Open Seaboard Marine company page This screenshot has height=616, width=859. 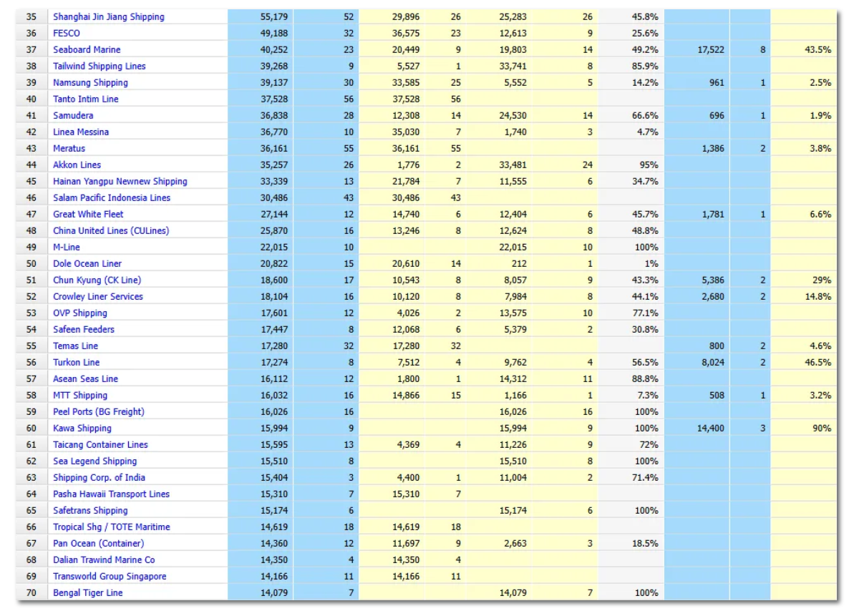coord(87,49)
